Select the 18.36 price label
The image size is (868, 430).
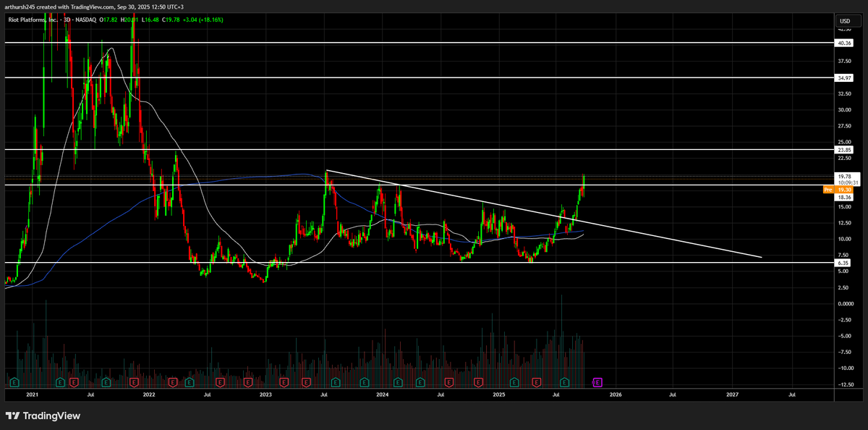[x=844, y=197]
